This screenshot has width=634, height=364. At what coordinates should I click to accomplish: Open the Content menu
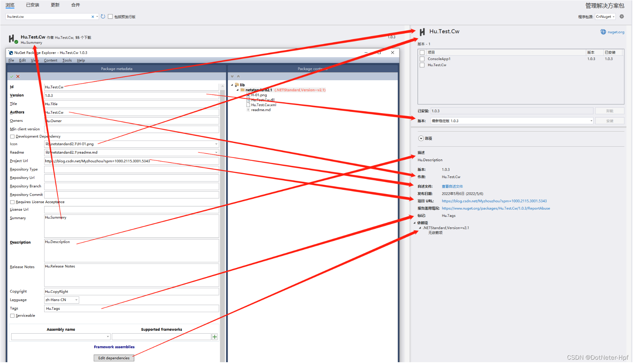tap(51, 60)
